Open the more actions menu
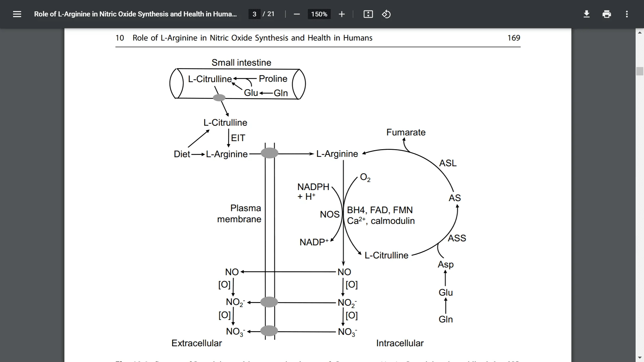644x362 pixels. click(627, 14)
